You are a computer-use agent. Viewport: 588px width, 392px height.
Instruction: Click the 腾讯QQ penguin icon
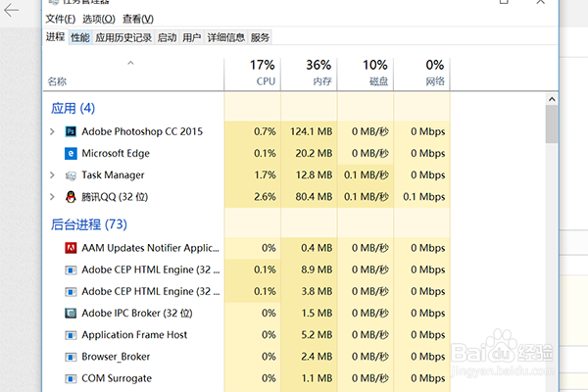[x=71, y=197]
